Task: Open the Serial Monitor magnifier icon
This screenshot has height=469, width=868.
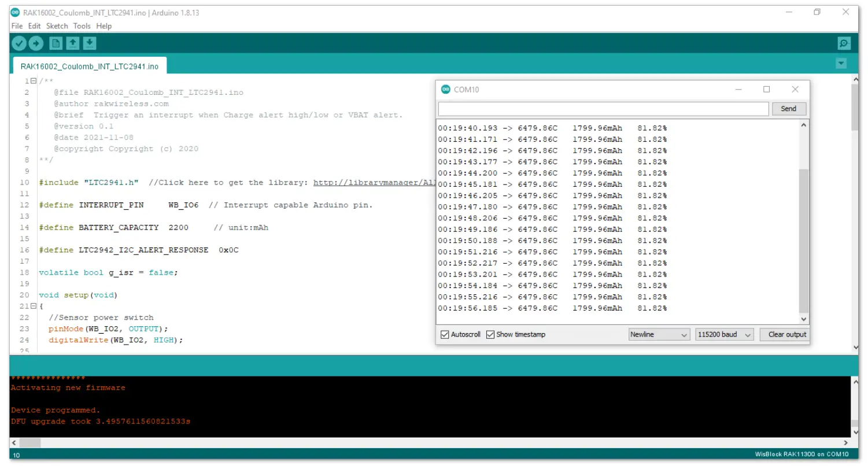Action: (844, 43)
